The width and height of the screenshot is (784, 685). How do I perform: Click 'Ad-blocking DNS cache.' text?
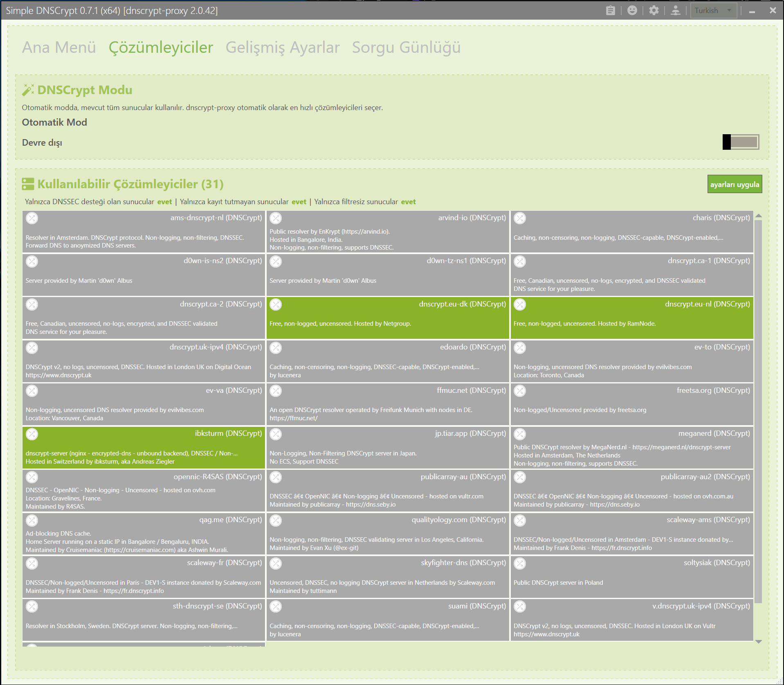pos(58,534)
